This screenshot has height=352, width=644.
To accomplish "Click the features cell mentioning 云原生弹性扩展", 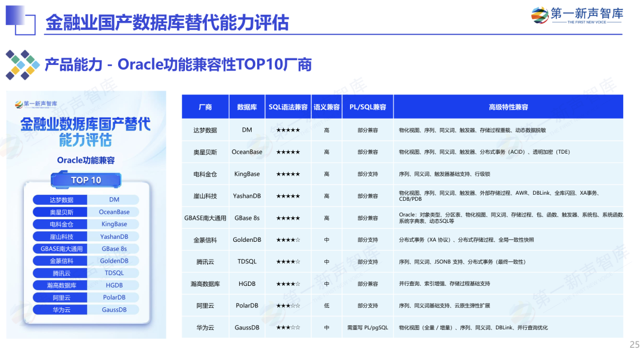I will pos(509,306).
